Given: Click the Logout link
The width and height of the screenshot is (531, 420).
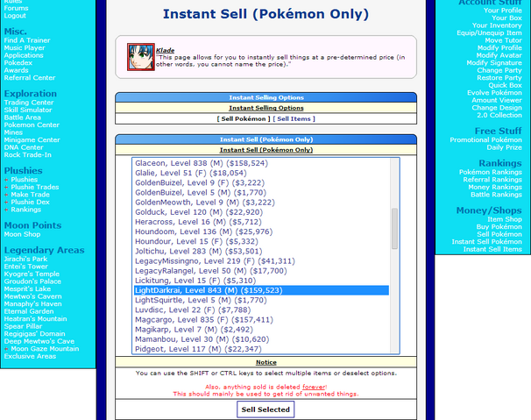Looking at the screenshot, I should tap(15, 16).
